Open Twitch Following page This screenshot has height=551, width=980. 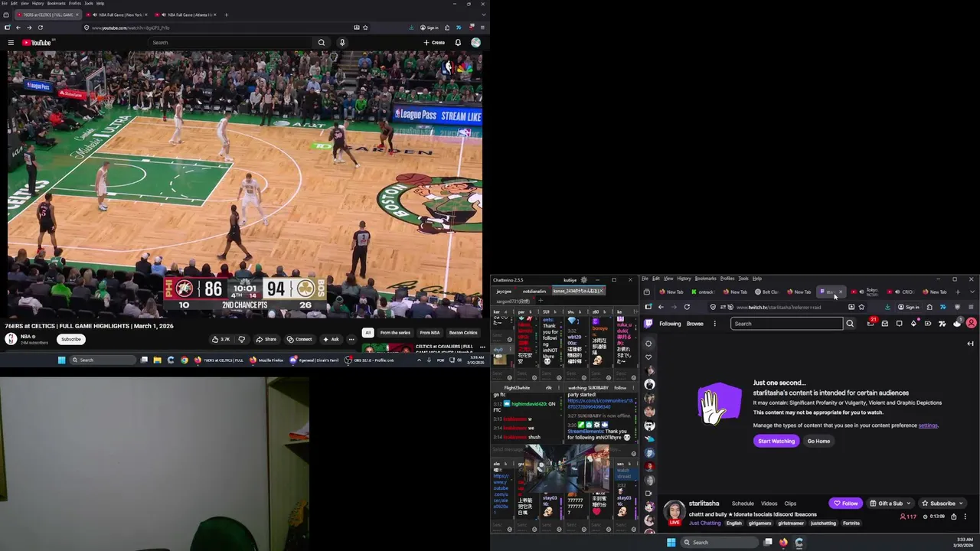pyautogui.click(x=670, y=324)
